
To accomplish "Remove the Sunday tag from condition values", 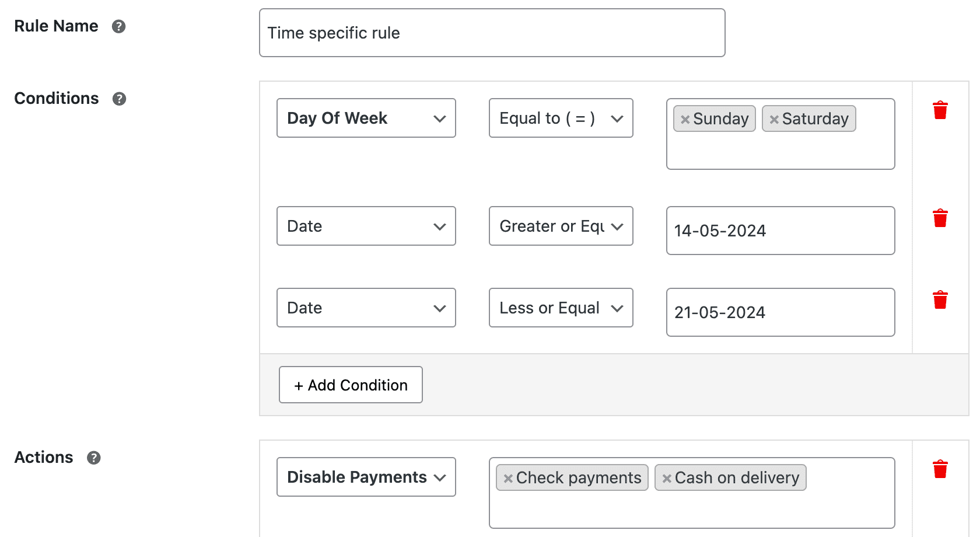I will [685, 118].
